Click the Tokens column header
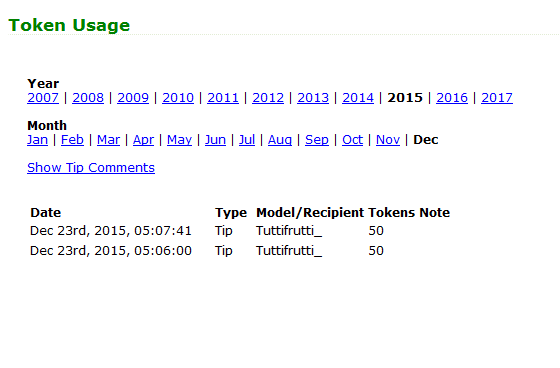The image size is (560, 368). coord(392,213)
